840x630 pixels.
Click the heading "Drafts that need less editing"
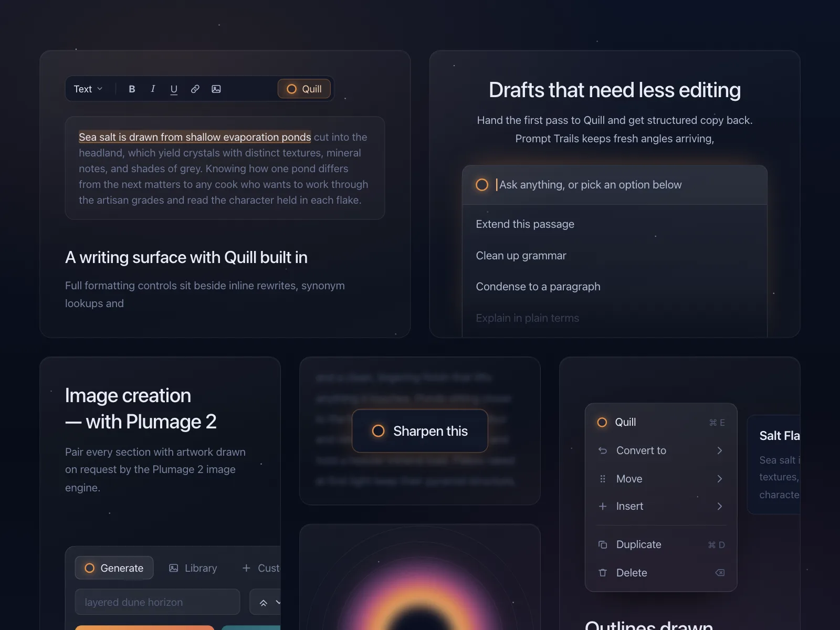click(x=615, y=90)
